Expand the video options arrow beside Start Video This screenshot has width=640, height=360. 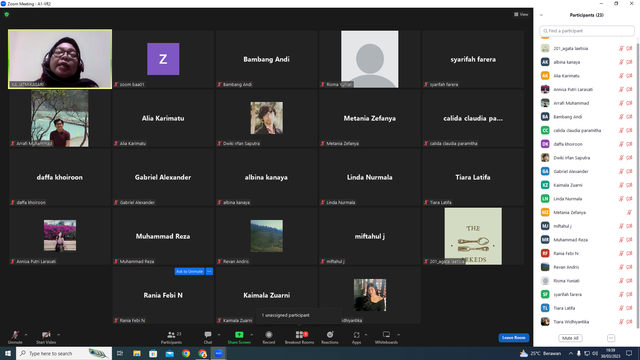[x=58, y=335]
